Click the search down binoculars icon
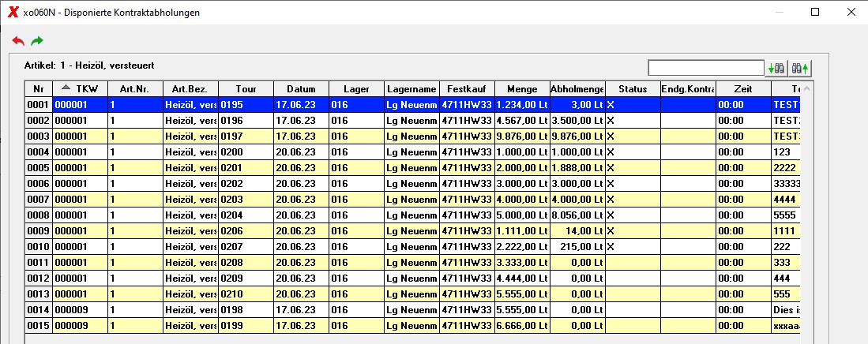This screenshot has width=868, height=344. (776, 69)
